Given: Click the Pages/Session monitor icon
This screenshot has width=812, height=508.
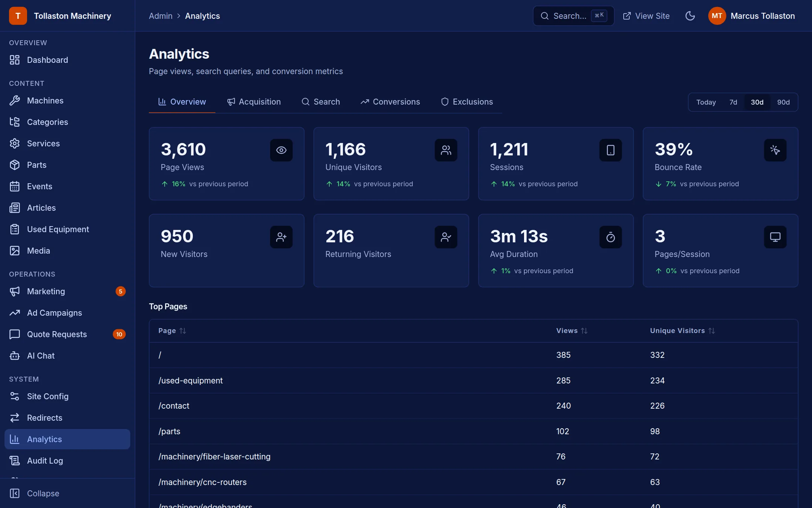Looking at the screenshot, I should click(x=775, y=237).
